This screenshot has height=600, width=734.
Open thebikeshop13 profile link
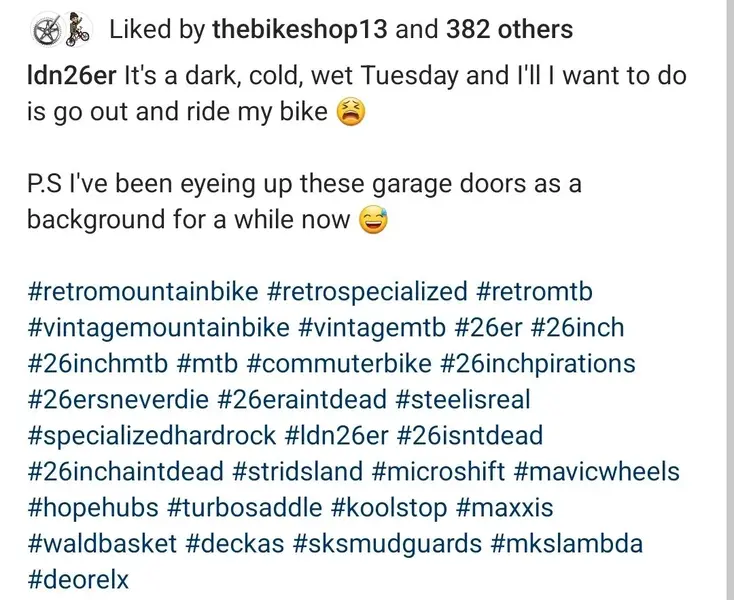300,29
